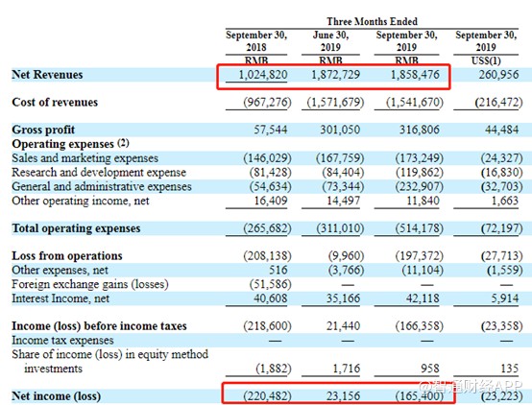This screenshot has width=532, height=405.
Task: Click the June 30, 2019 column header
Action: tap(330, 41)
